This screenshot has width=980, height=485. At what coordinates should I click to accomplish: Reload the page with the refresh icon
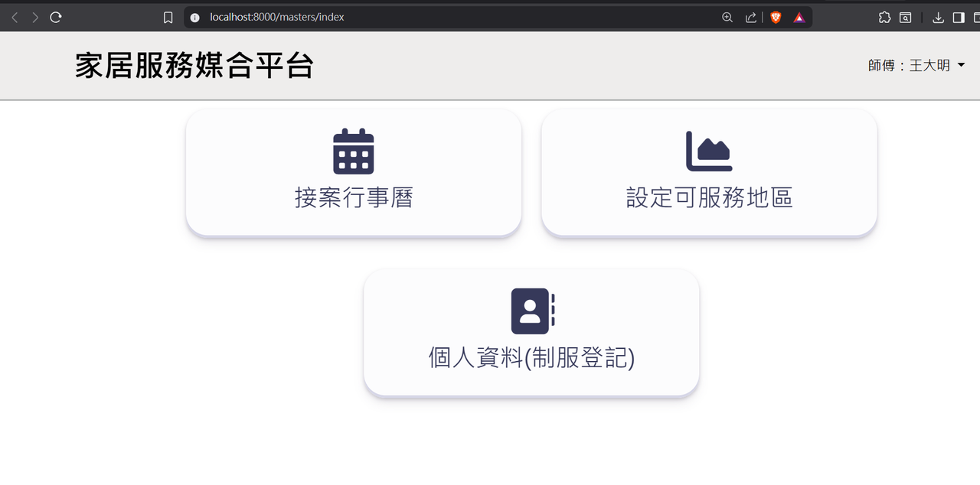click(x=56, y=17)
